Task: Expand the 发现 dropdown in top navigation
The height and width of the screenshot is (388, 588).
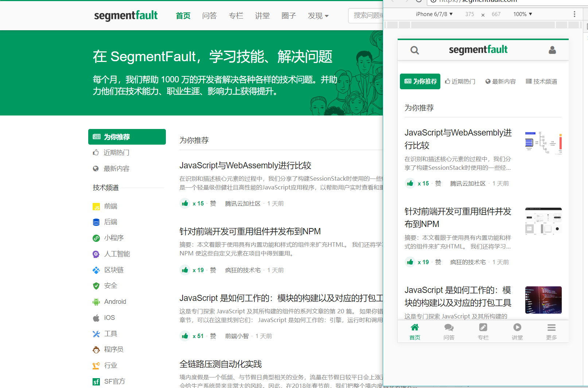Action: pyautogui.click(x=318, y=16)
